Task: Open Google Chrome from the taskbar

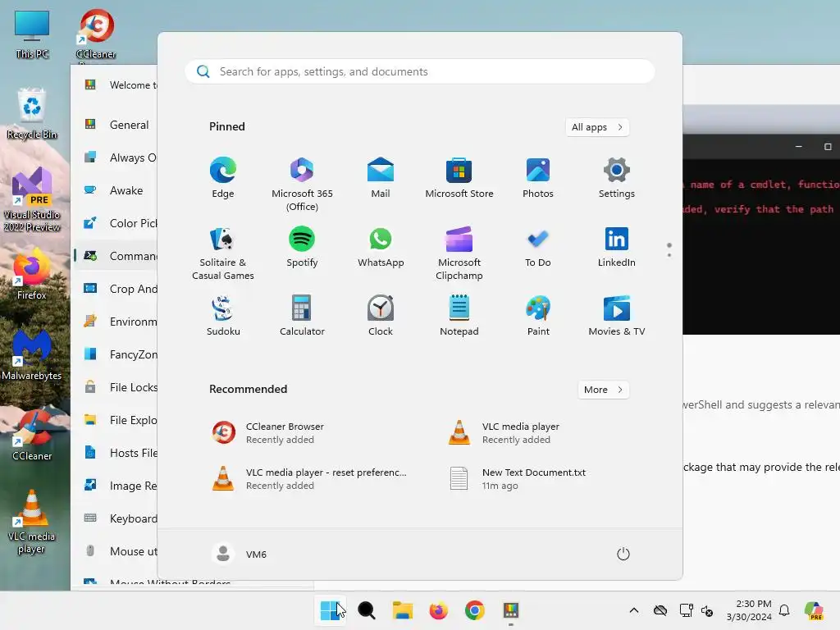Action: pyautogui.click(x=475, y=610)
